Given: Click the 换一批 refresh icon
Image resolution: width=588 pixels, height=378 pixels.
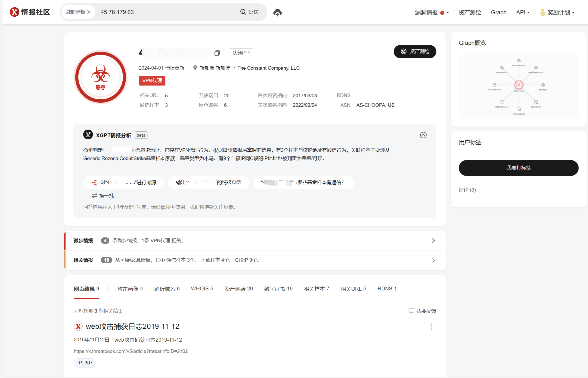Looking at the screenshot, I should click(94, 196).
